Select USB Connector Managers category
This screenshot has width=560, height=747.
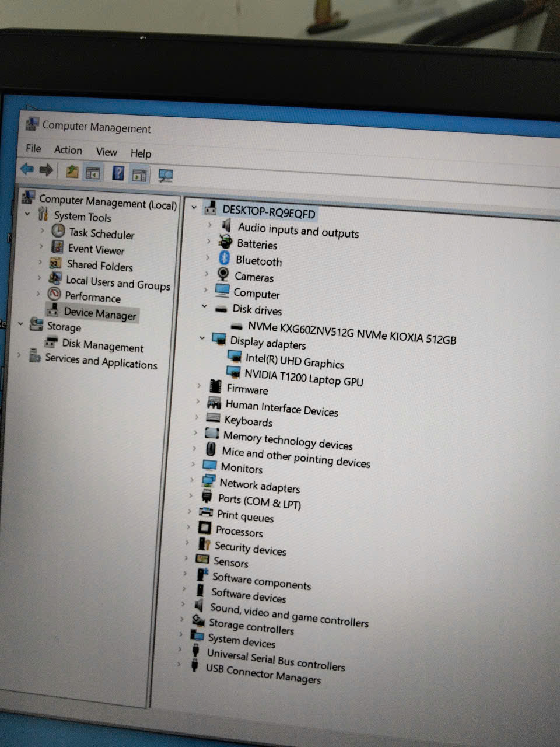263,673
